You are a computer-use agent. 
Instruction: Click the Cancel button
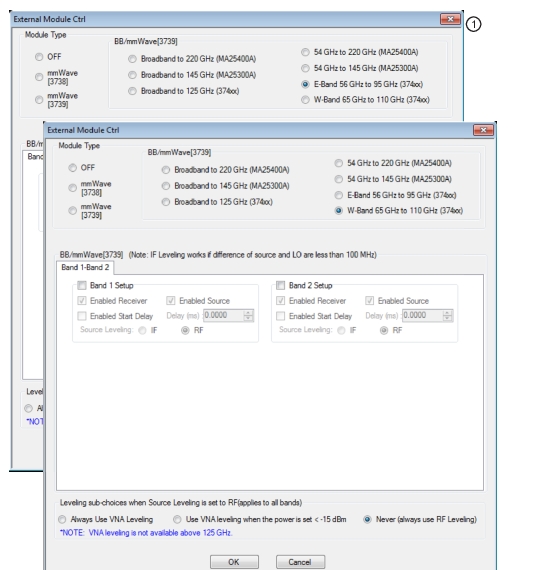tap(300, 562)
